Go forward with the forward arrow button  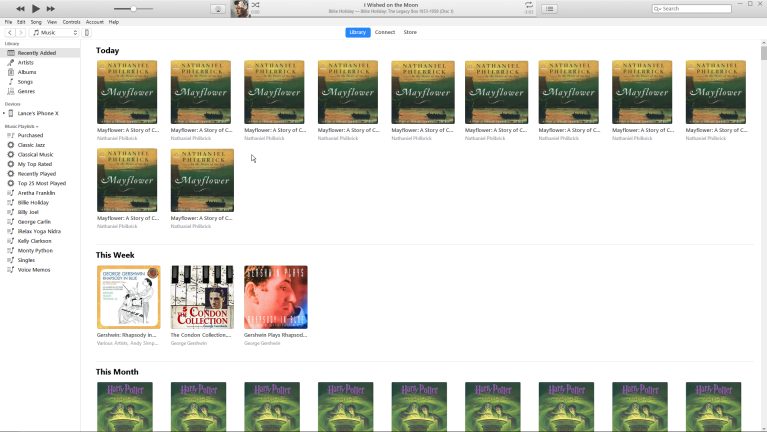(x=21, y=33)
